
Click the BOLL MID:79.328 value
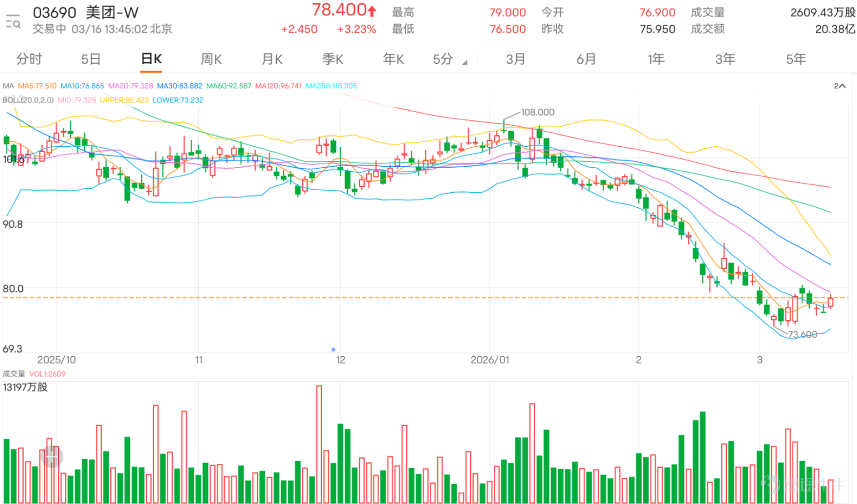point(77,100)
